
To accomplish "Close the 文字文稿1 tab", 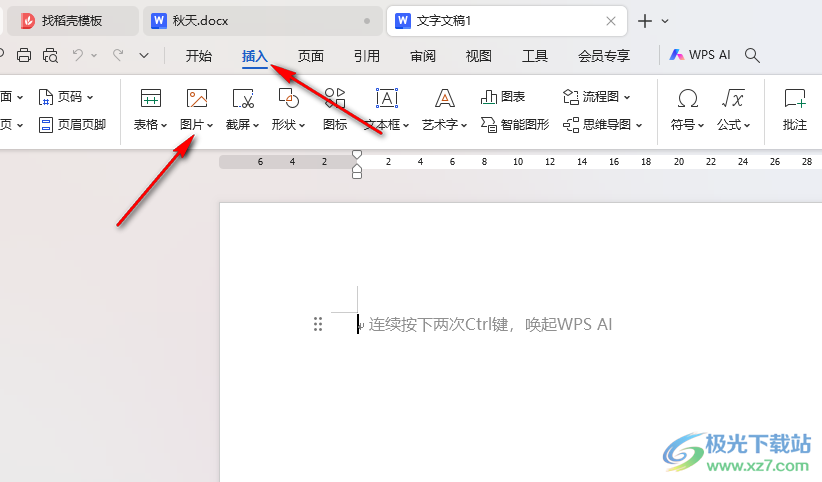I will (611, 21).
